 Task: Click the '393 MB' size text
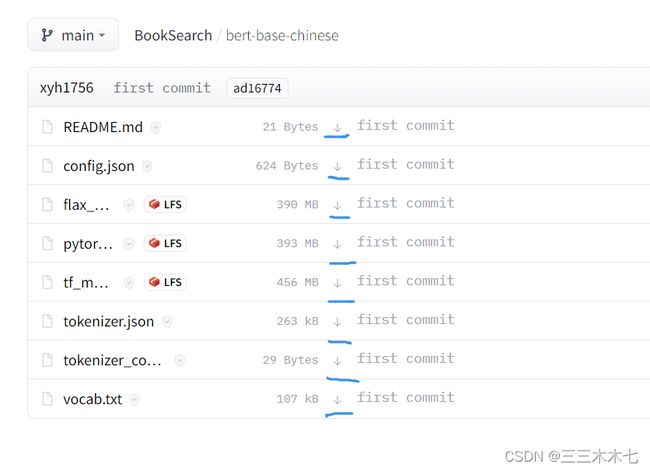(x=297, y=243)
